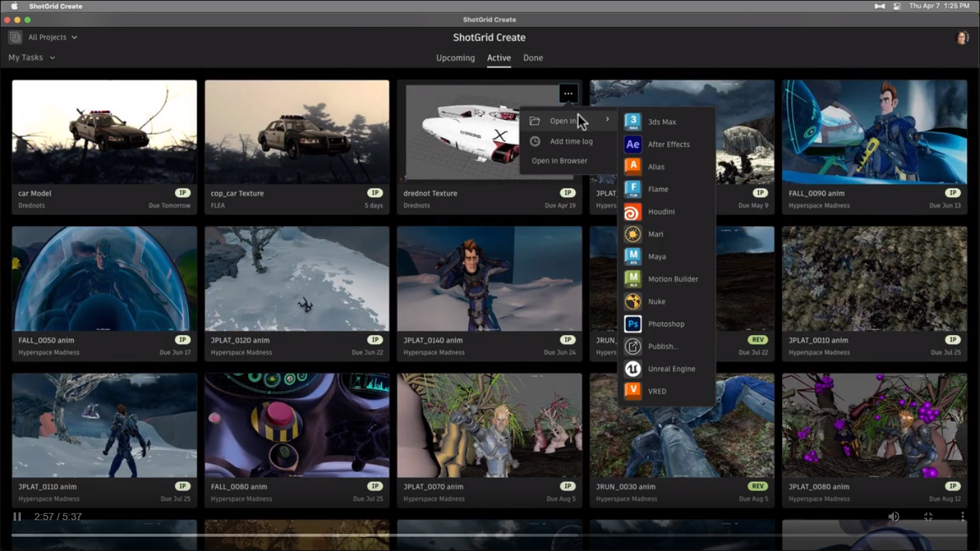Open JRUN_0030 anim thumbnail
Screen dimensions: 980x551
(682, 425)
